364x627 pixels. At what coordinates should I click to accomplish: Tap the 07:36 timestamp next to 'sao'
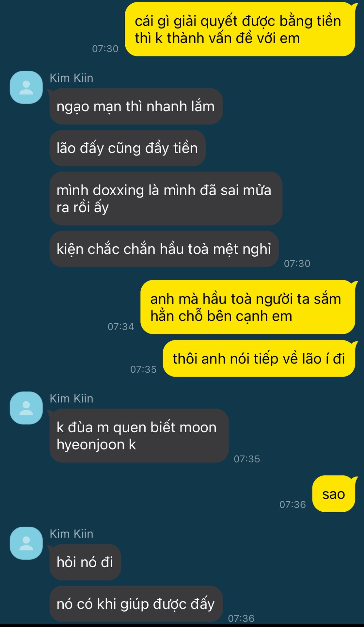click(x=293, y=505)
